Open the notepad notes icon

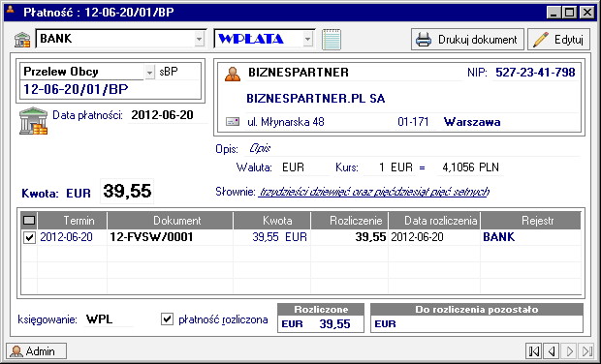(x=332, y=40)
